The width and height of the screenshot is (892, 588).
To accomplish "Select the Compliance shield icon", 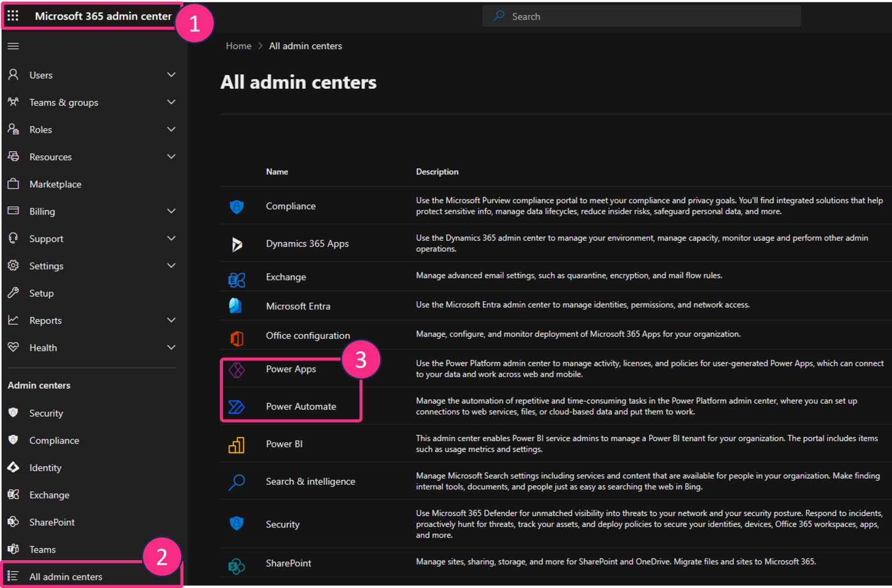I will pos(237,205).
